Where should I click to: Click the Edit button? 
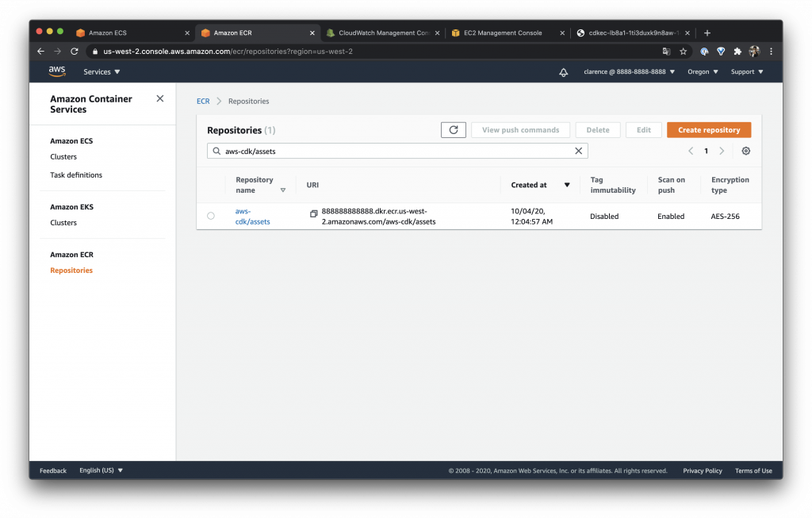coord(644,130)
